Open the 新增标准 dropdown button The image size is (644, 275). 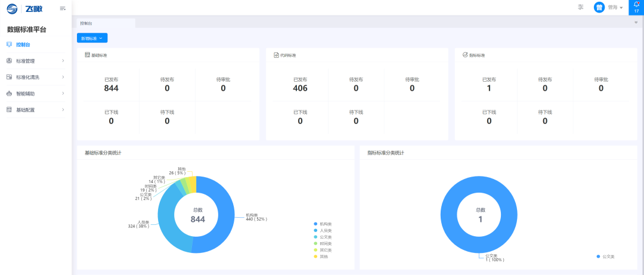(92, 38)
